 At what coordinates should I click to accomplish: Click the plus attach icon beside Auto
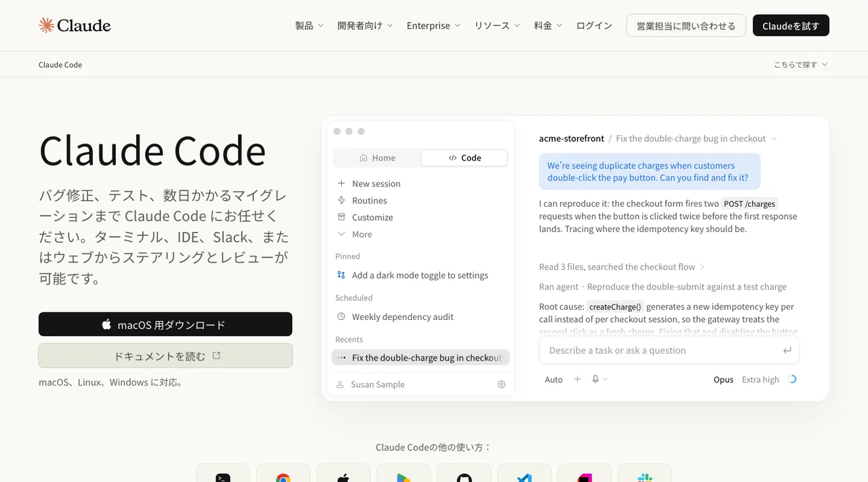click(577, 380)
